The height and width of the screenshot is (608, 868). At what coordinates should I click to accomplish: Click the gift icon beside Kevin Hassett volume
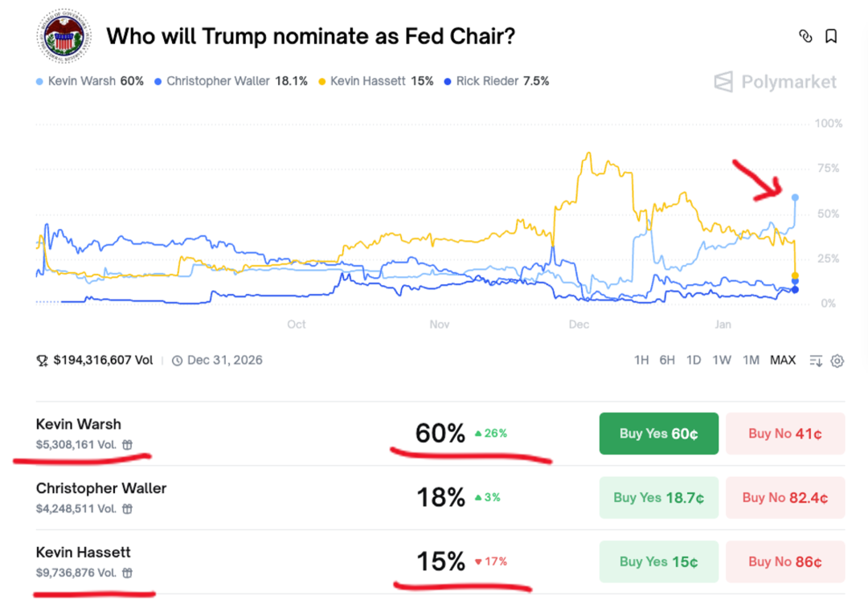click(x=128, y=573)
